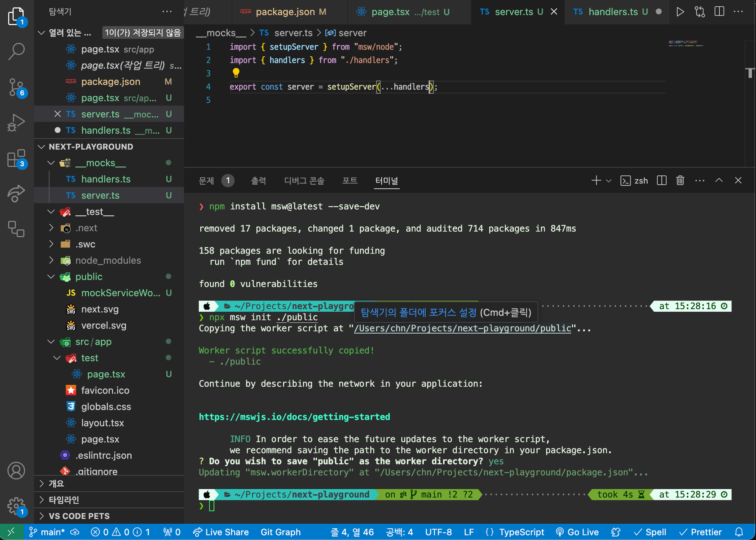Close the server.ts editor tab

[x=554, y=12]
